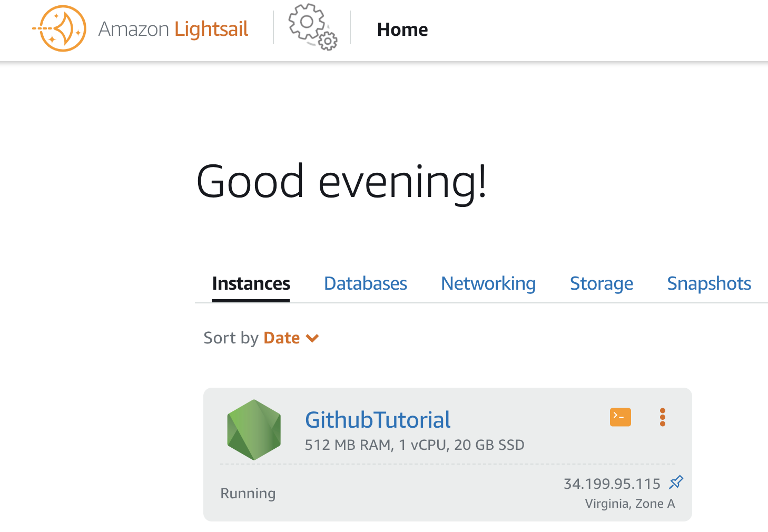Open the gears settings icon in header
768x532 pixels.
[x=312, y=27]
